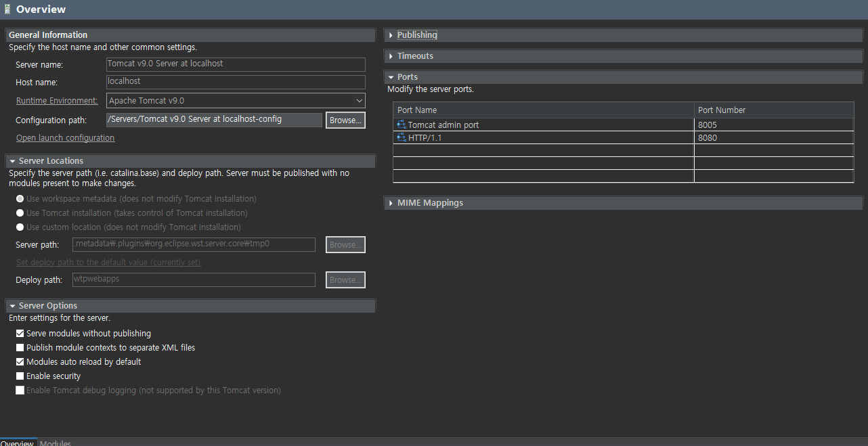Select the Overview tab at bottom
This screenshot has width=868, height=446.
click(17, 443)
